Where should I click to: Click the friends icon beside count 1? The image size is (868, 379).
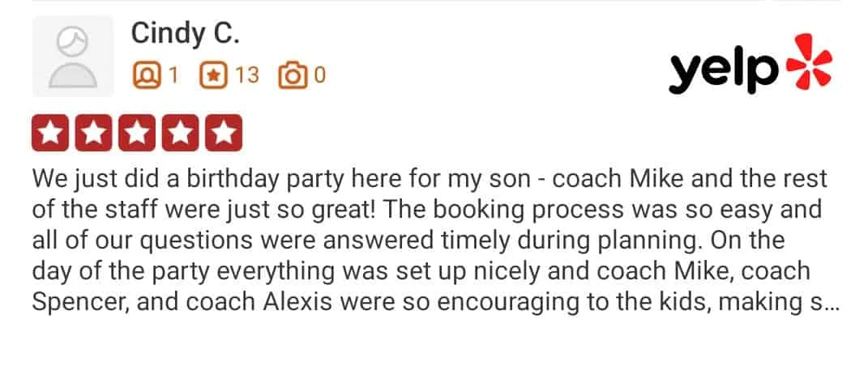(147, 75)
